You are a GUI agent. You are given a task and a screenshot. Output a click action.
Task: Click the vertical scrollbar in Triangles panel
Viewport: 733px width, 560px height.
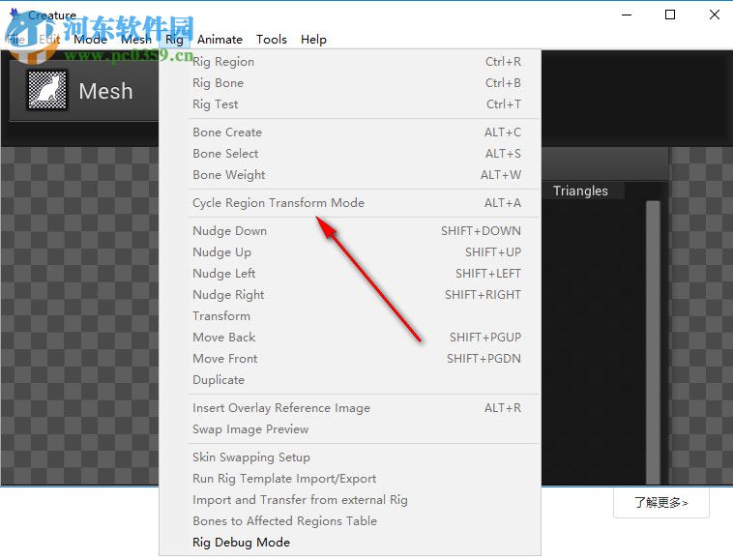click(653, 342)
